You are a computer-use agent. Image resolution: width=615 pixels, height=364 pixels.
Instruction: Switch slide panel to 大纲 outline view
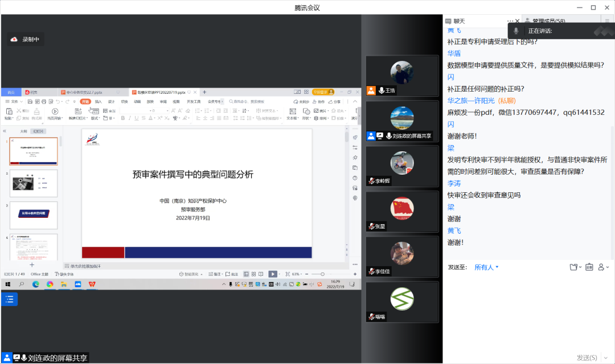[23, 131]
